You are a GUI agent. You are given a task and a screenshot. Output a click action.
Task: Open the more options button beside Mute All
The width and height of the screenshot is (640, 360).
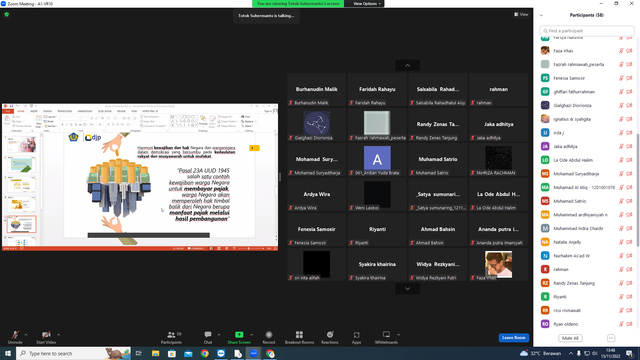pyautogui.click(x=611, y=338)
